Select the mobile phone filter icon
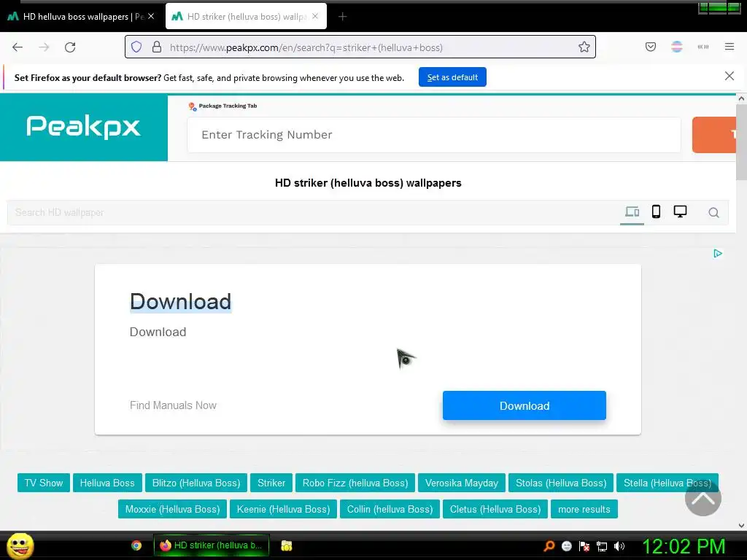The width and height of the screenshot is (747, 560). point(656,212)
